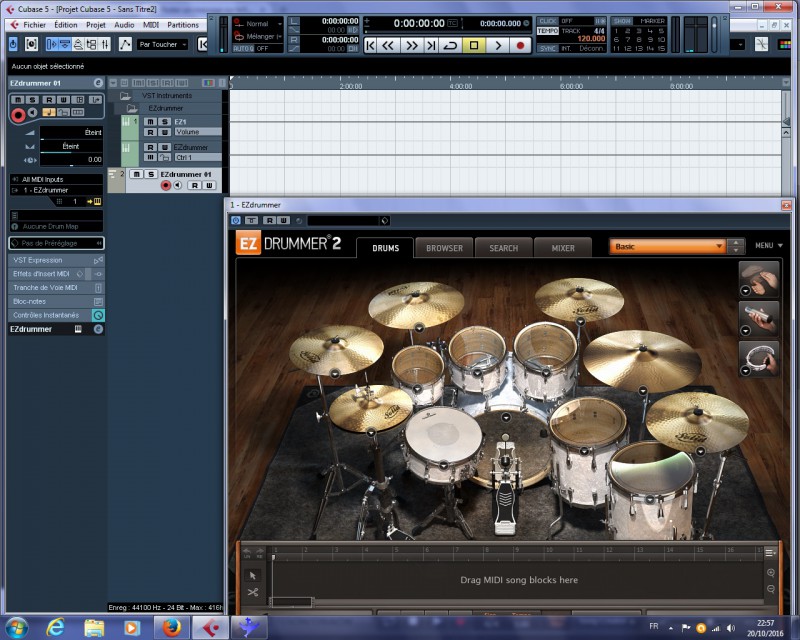Viewport: 800px width, 640px height.
Task: Expand the VST Instruments folder
Action: coord(125,95)
